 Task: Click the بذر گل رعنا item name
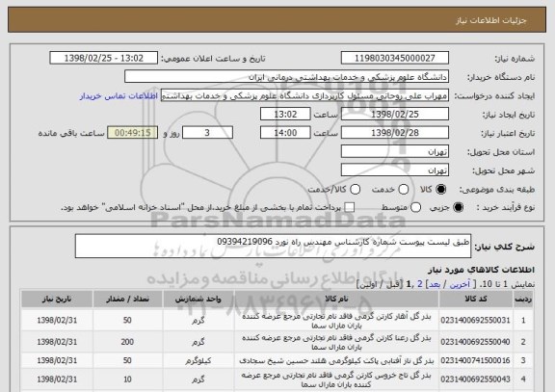(336, 343)
